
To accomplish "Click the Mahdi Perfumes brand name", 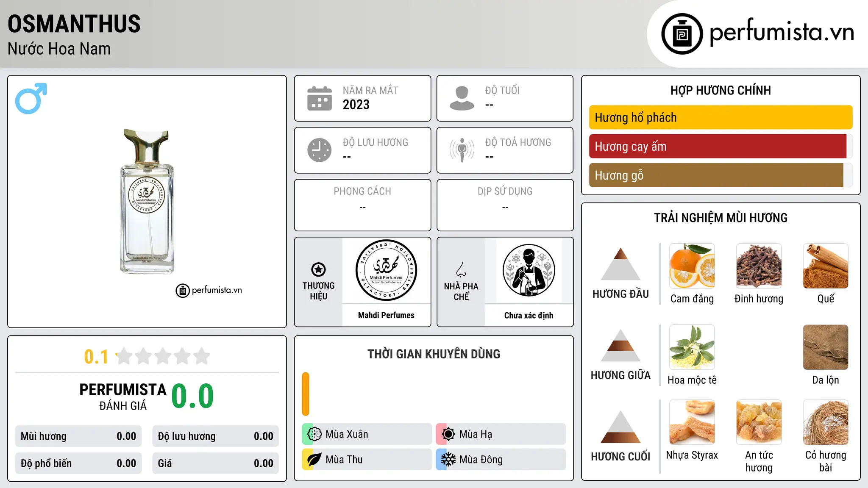I will [386, 315].
